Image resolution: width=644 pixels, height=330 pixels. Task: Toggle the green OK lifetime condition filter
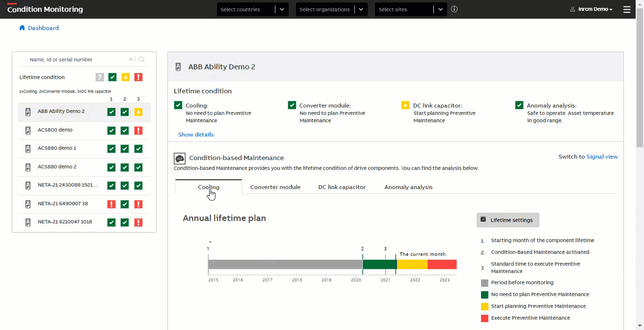pyautogui.click(x=112, y=77)
